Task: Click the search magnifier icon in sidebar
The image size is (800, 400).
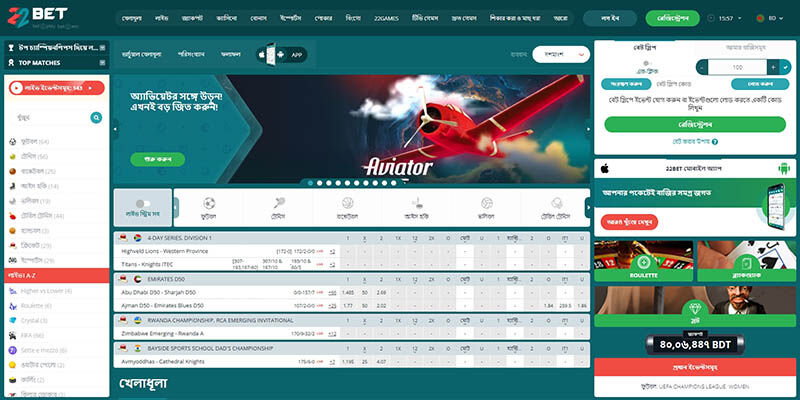Action: pyautogui.click(x=96, y=118)
